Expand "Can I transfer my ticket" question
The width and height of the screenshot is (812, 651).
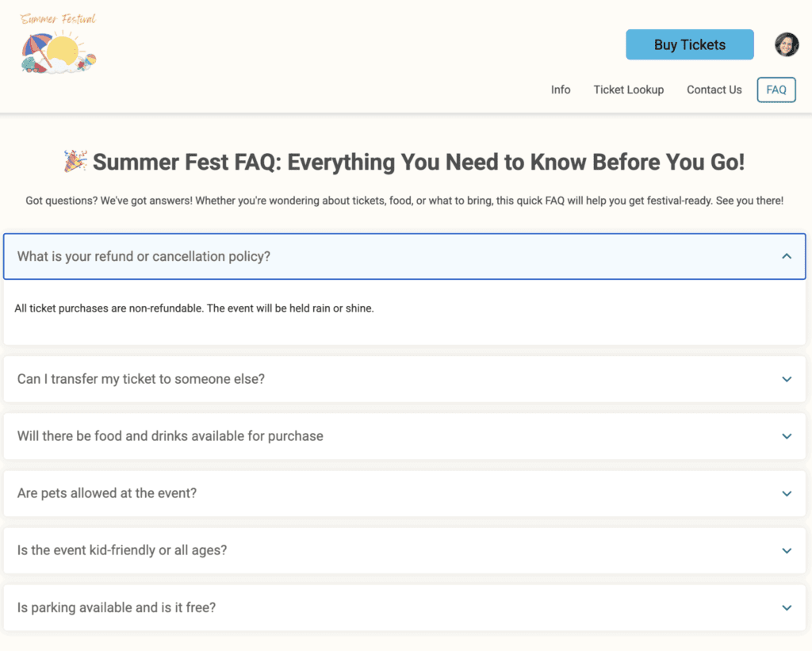[x=141, y=379]
